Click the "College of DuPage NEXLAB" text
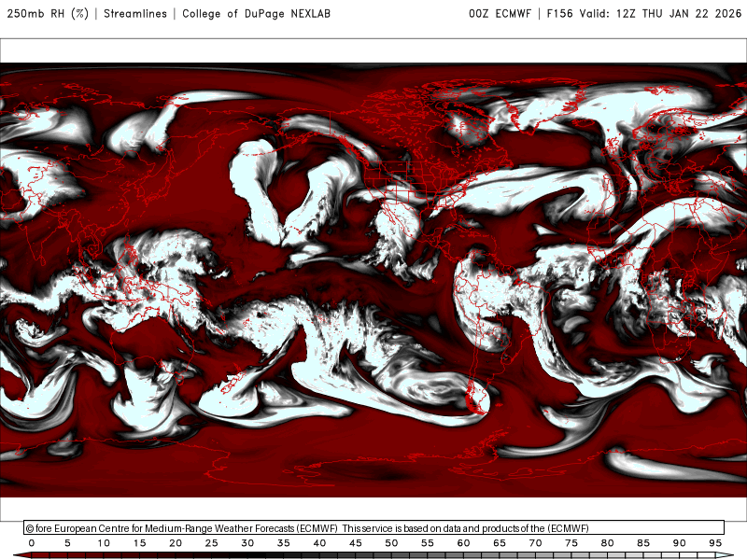This screenshot has height=560, width=747. [256, 14]
